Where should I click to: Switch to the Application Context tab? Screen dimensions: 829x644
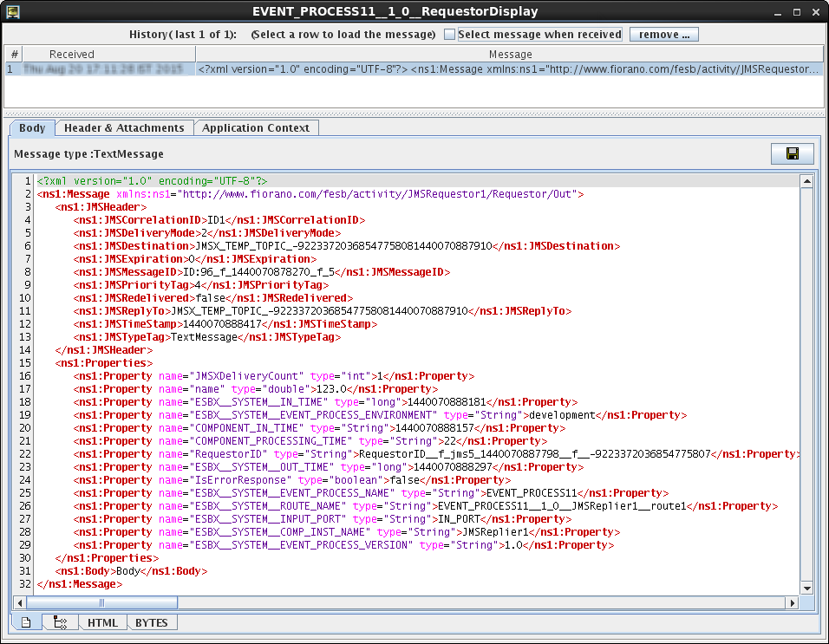coord(256,127)
